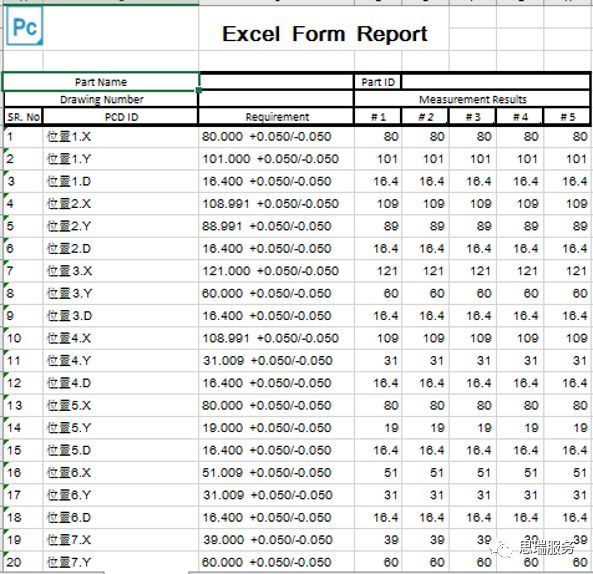593x574 pixels.
Task: Select the 位置3.D PCD ID cell
Action: (121, 315)
